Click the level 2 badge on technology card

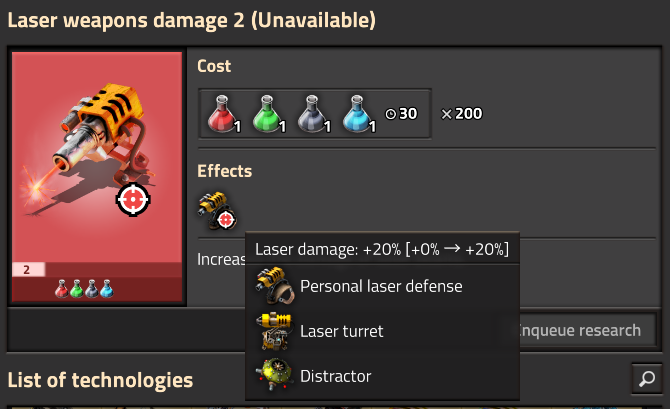(x=28, y=270)
